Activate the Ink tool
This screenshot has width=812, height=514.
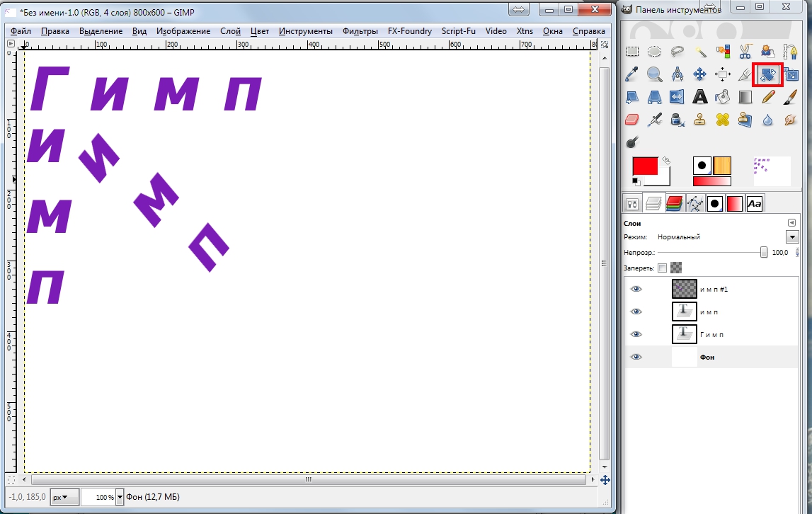pos(677,120)
